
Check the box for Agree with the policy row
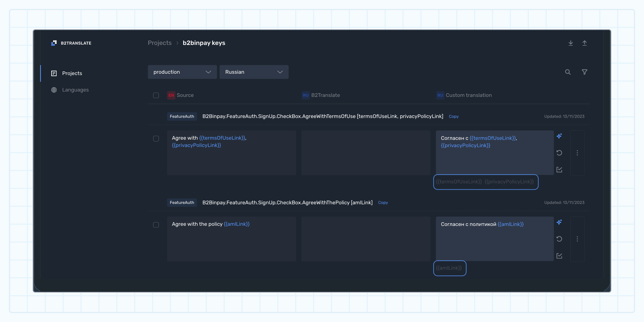click(156, 225)
